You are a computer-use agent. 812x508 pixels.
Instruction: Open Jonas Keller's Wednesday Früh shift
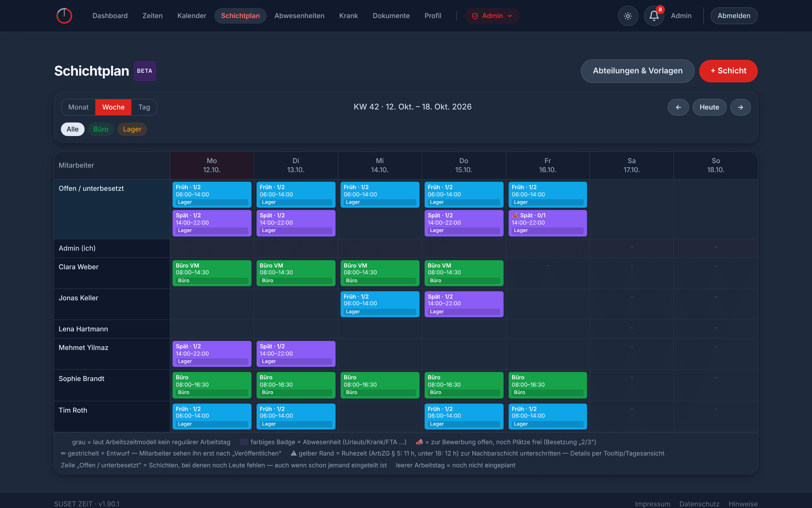(380, 304)
